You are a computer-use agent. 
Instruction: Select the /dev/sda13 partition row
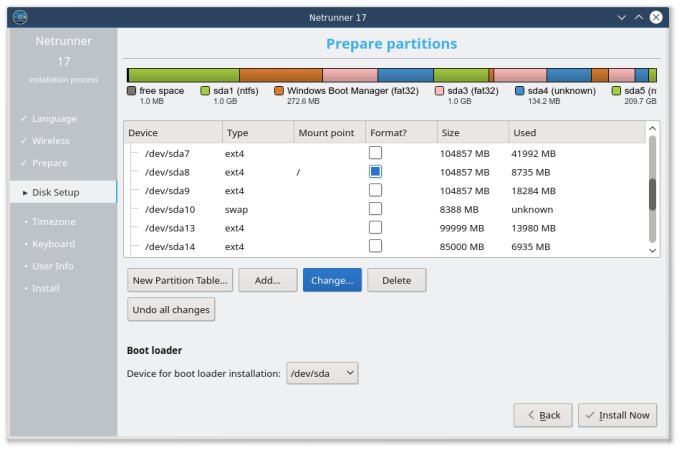(385, 228)
